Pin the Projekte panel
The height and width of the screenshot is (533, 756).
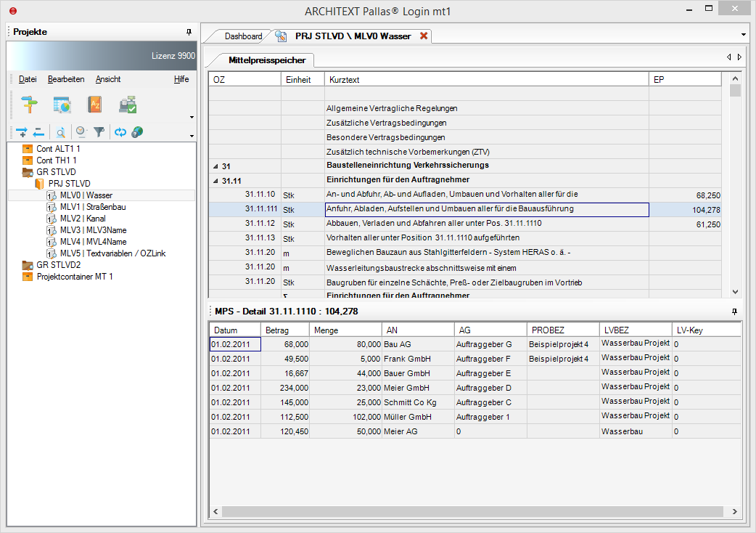(x=189, y=32)
